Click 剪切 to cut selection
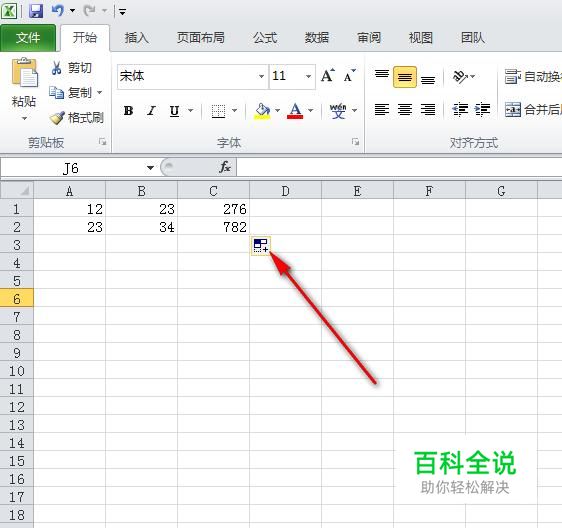Viewport: 562px width, 528px height. (71, 68)
